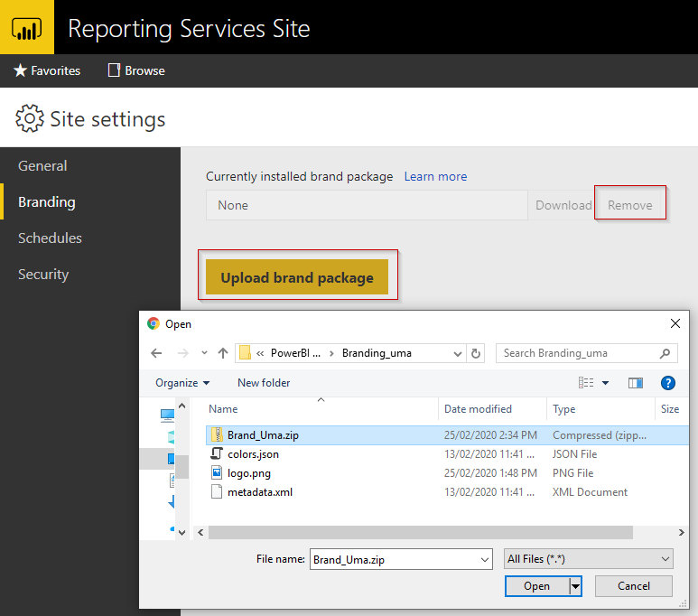Click the search magnifier icon
This screenshot has height=616, width=698.
(665, 353)
